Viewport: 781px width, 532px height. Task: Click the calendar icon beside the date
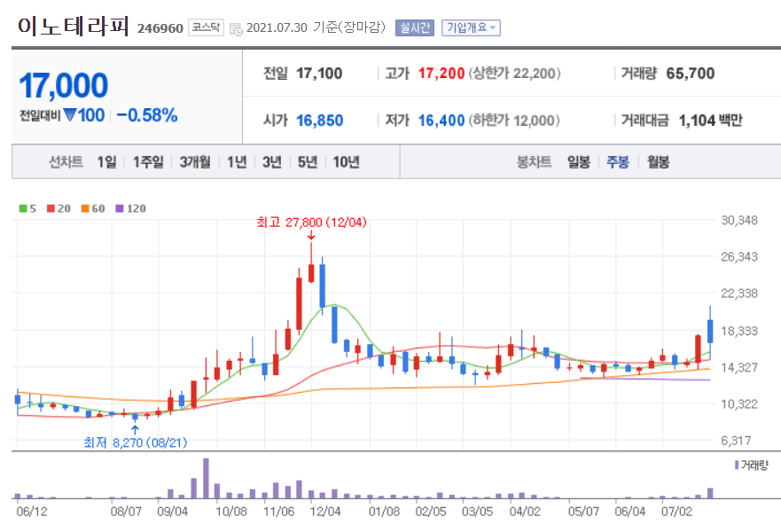point(236,29)
